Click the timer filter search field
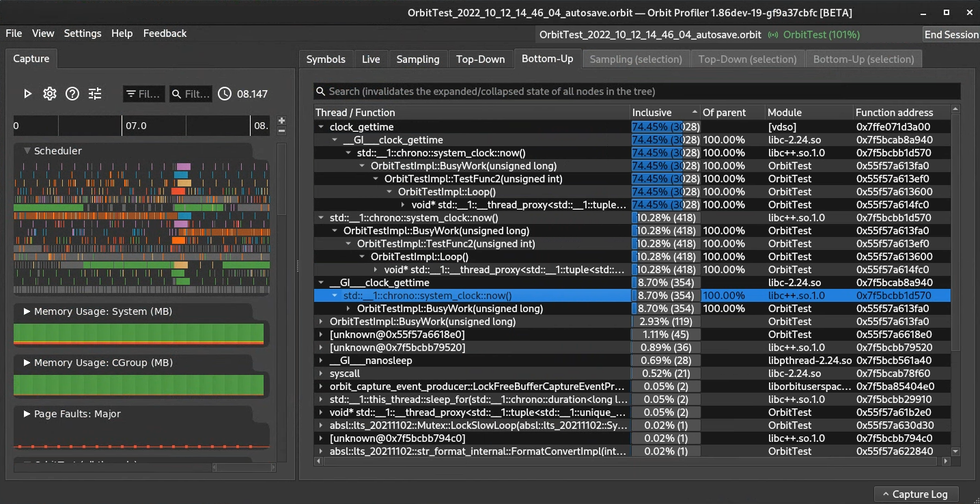Viewport: 980px width, 504px height. coord(191,94)
